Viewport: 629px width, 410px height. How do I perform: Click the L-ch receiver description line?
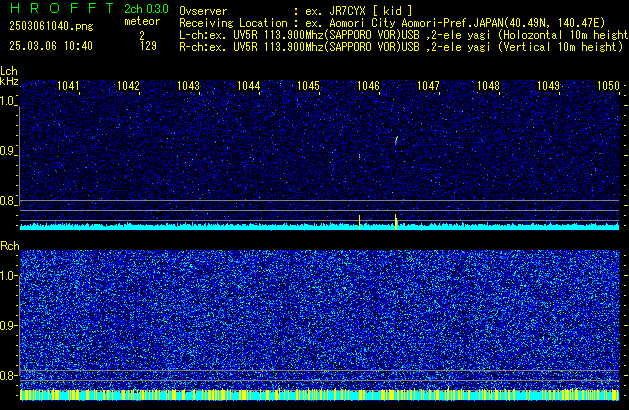[404, 35]
